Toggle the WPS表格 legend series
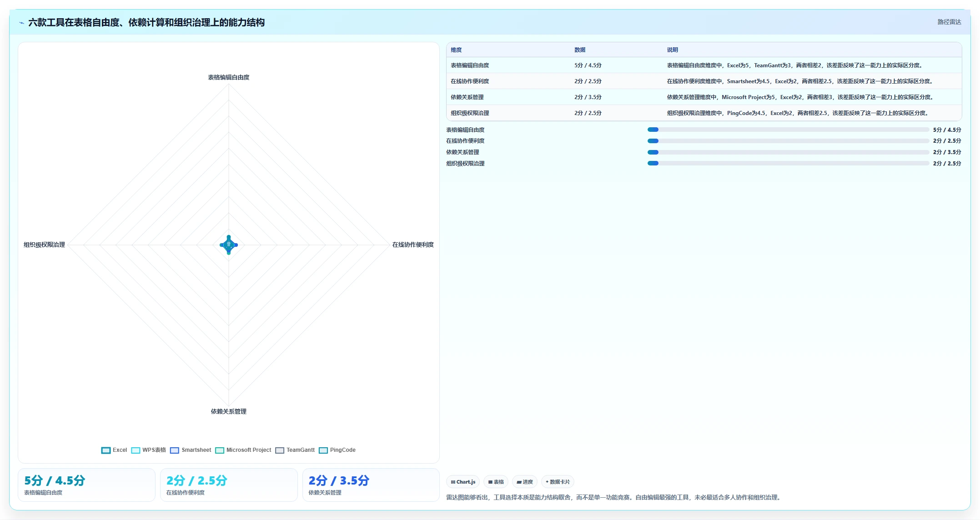Screen dimensions: 980x520 pyautogui.click(x=148, y=450)
